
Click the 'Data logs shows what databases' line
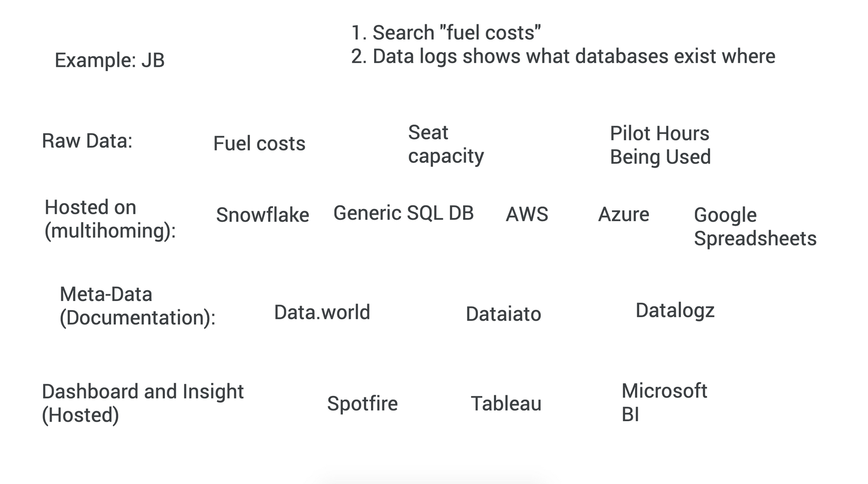[563, 56]
